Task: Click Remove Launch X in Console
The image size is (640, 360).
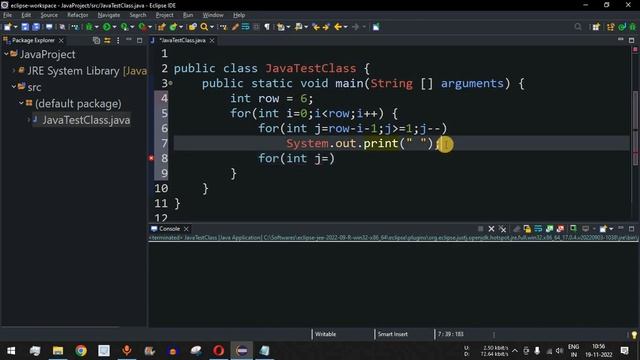Action: click(x=491, y=229)
